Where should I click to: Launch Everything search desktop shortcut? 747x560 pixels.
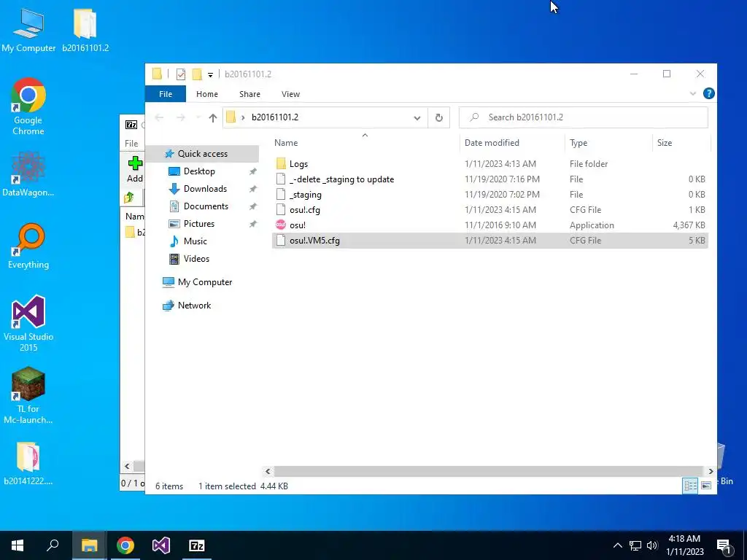(x=28, y=246)
